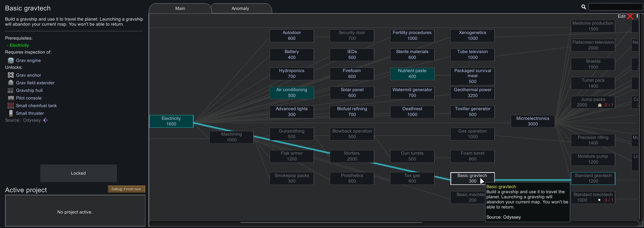Viewport: 644px width, 228px height.
Task: Select the Solar panel research node
Action: pos(352,93)
